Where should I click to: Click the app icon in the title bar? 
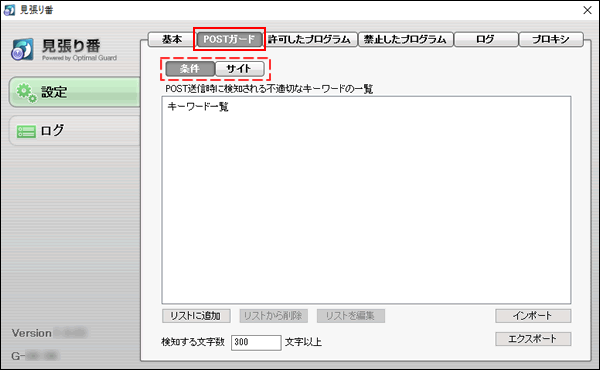coord(9,10)
